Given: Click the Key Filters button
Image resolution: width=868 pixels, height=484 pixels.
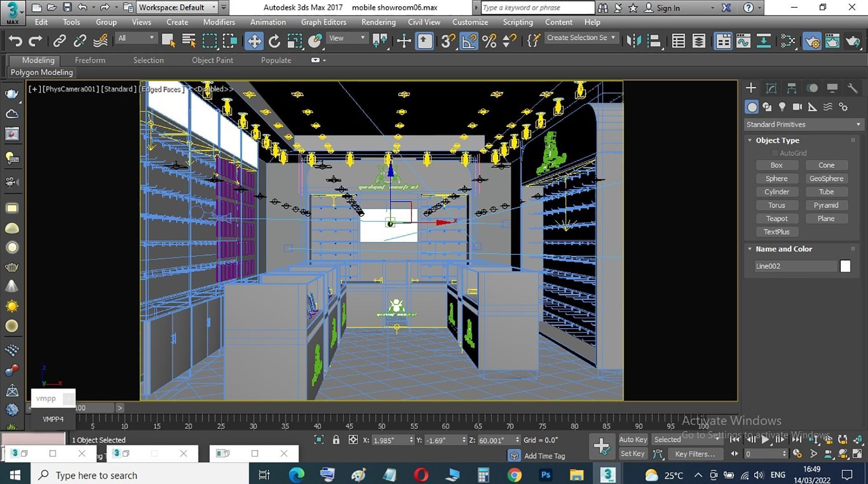Looking at the screenshot, I should [695, 454].
